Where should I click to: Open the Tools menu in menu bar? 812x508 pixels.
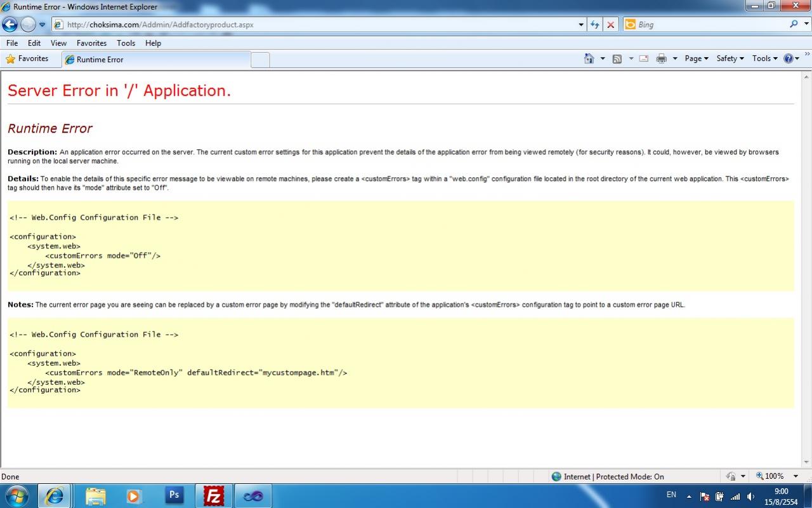tap(126, 43)
